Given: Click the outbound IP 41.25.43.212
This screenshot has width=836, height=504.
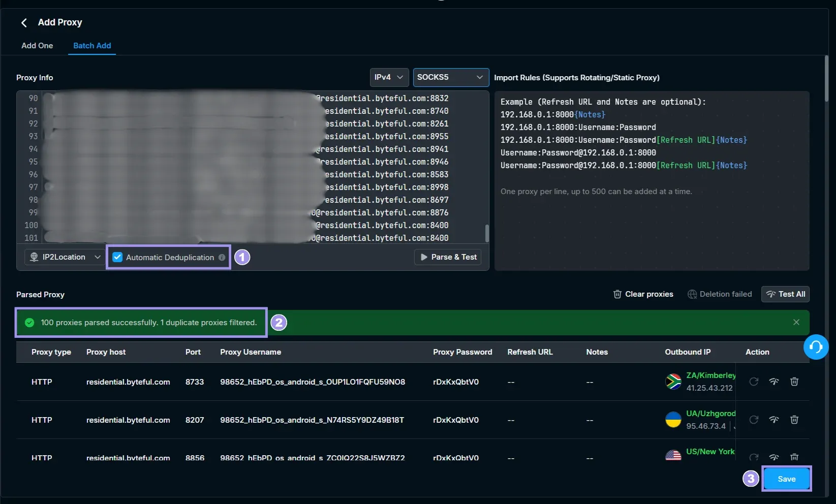Looking at the screenshot, I should [709, 388].
